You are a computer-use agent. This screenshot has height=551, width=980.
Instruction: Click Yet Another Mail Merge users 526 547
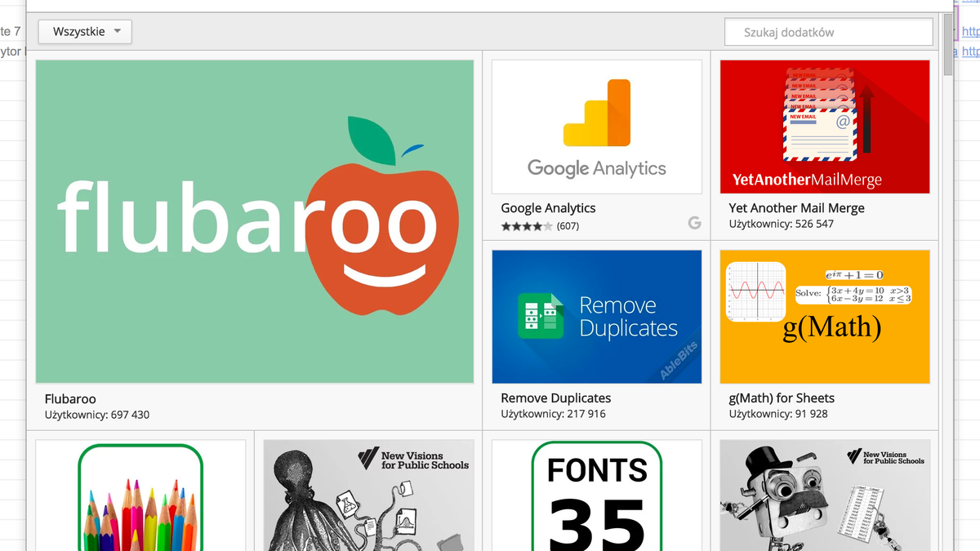pyautogui.click(x=782, y=224)
